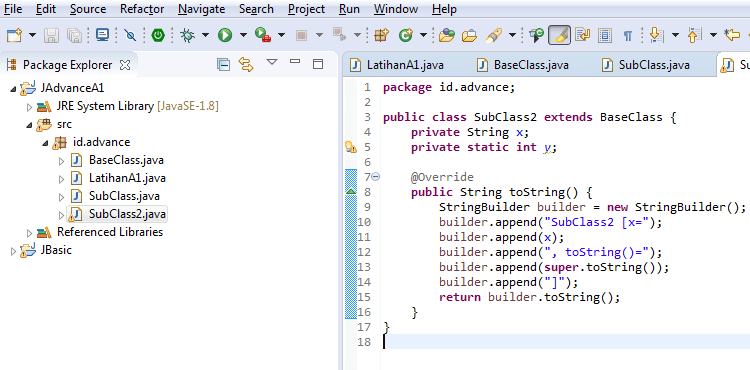The width and height of the screenshot is (750, 370).
Task: Collapse the id.advance package node
Action: pos(45,143)
